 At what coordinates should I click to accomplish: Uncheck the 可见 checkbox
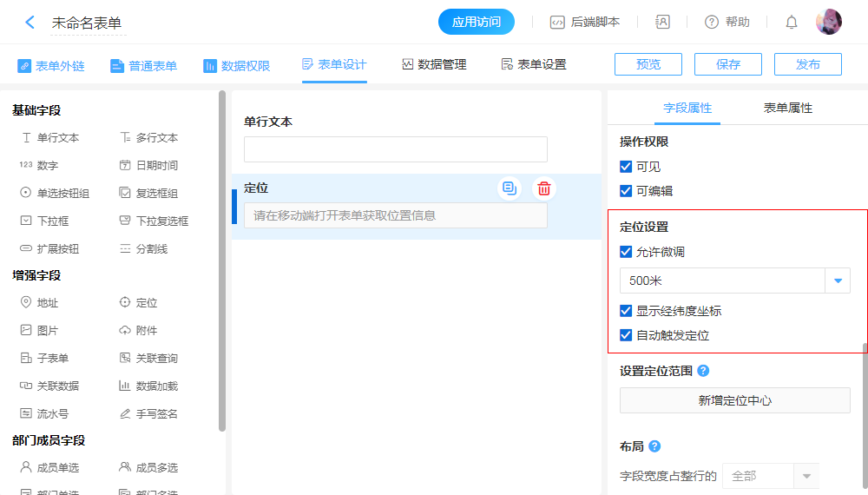(626, 167)
